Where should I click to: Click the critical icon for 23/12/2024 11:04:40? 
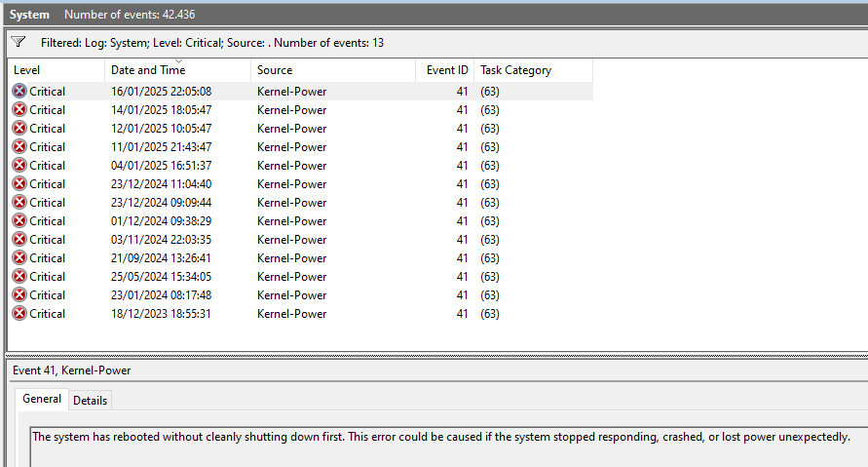19,183
